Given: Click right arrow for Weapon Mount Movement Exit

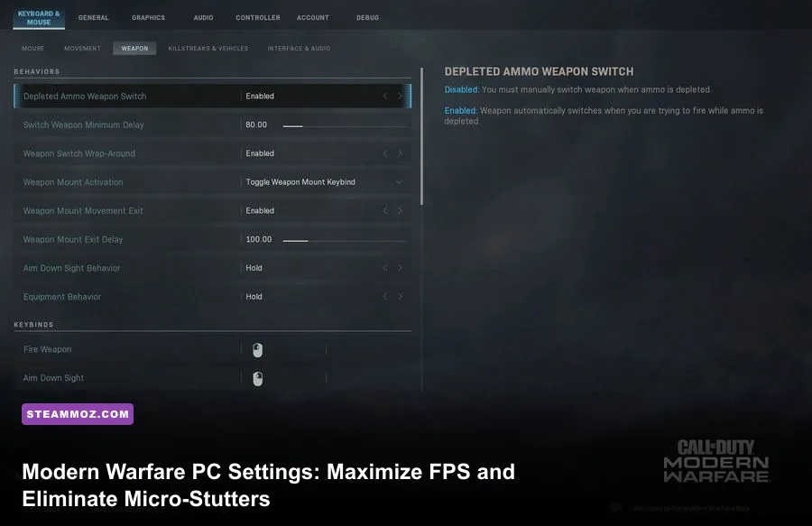Looking at the screenshot, I should [x=400, y=211].
